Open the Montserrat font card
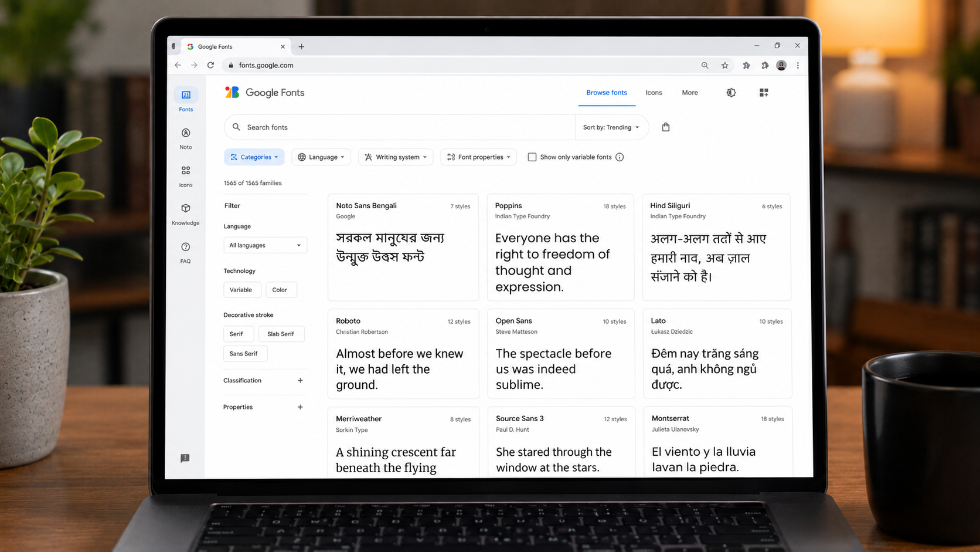980x552 pixels. click(717, 442)
